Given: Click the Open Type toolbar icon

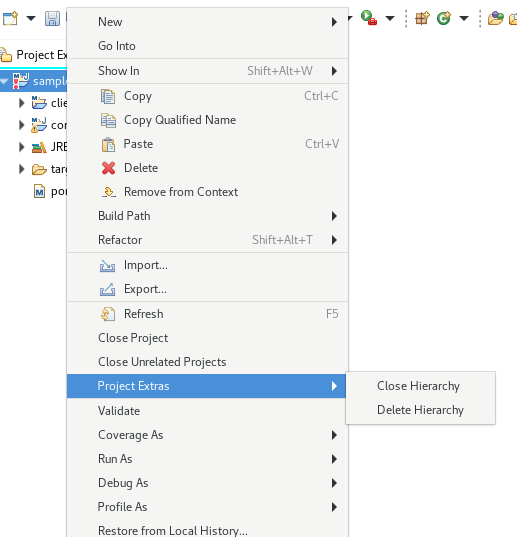Looking at the screenshot, I should click(495, 18).
